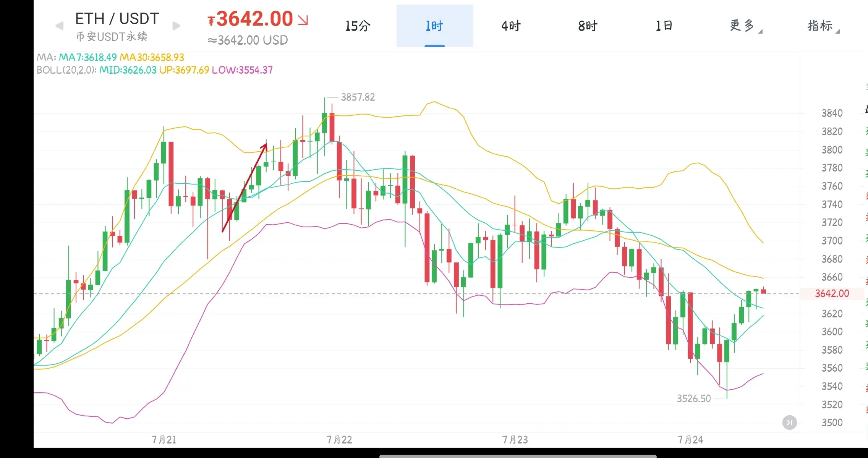Tap the LOW:3554.37 Bollinger value
Screen dimensions: 868x458
click(x=243, y=70)
